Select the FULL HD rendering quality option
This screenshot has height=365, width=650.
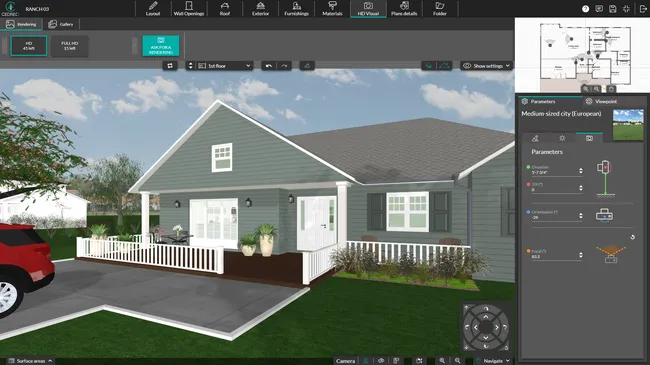tap(69, 46)
